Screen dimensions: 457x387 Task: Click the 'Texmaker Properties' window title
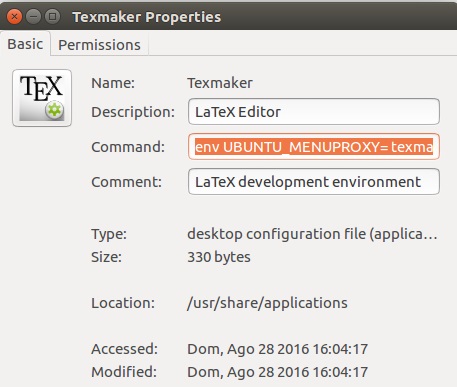point(147,17)
